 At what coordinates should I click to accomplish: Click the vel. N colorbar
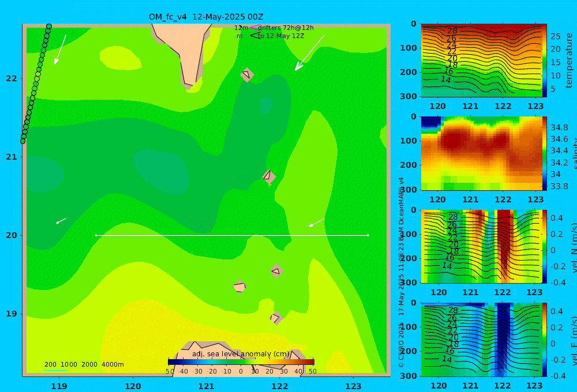click(544, 246)
